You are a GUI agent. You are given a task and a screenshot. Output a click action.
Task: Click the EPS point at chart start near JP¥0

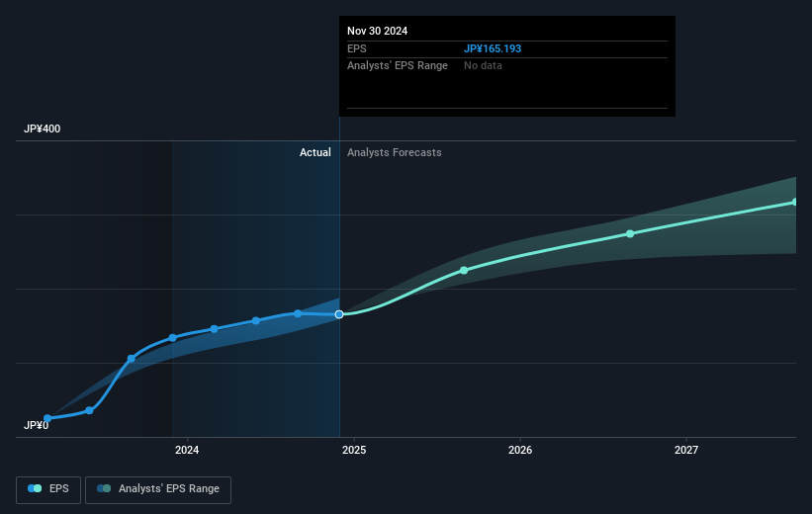[47, 418]
